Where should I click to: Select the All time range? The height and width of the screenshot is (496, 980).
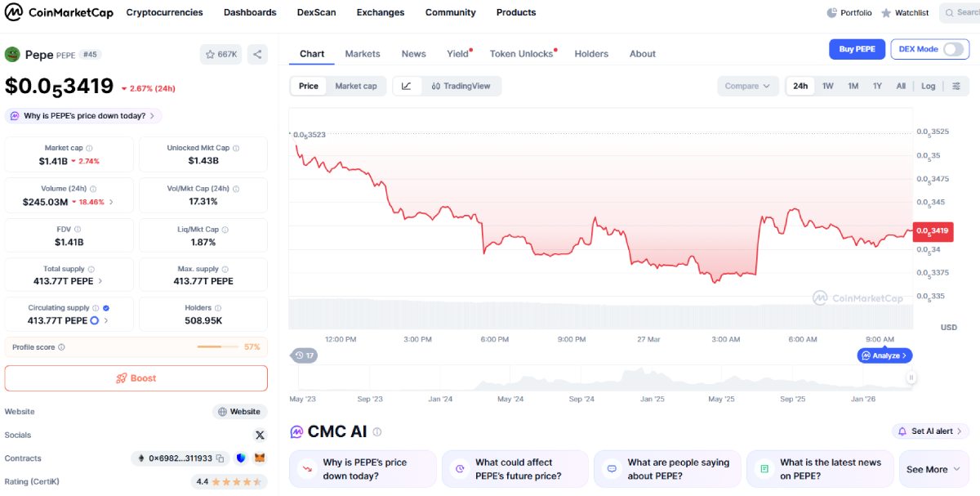coord(901,86)
